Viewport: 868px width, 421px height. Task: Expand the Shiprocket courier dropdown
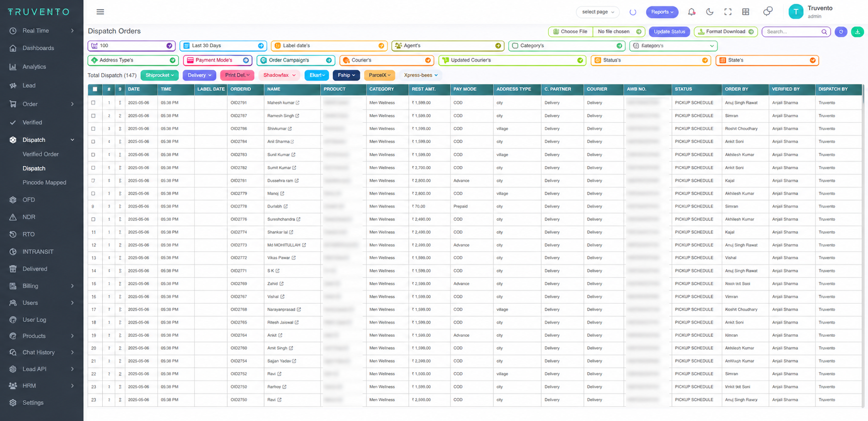[160, 75]
